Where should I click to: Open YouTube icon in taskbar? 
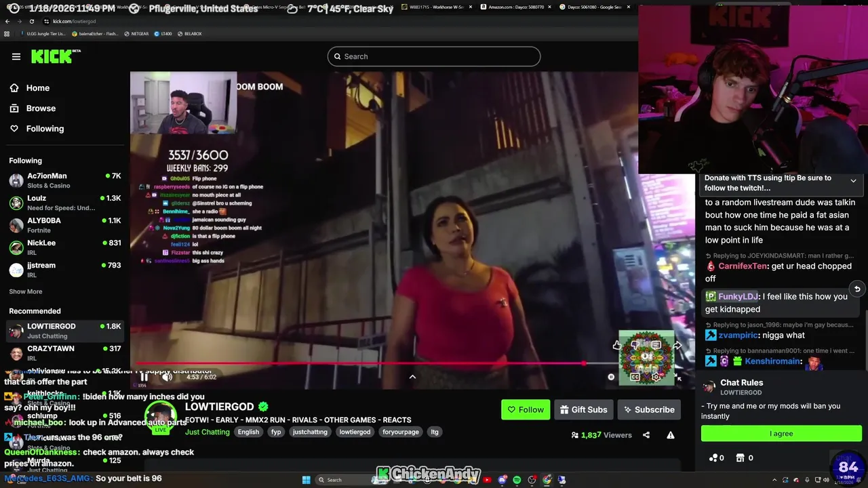[487, 480]
